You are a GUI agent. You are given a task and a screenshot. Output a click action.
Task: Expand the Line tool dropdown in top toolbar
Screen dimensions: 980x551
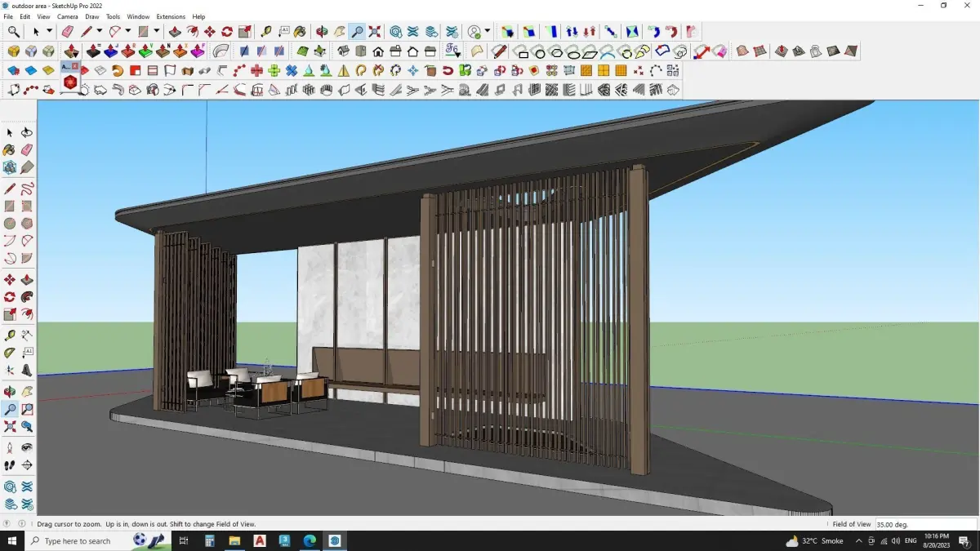coord(99,31)
